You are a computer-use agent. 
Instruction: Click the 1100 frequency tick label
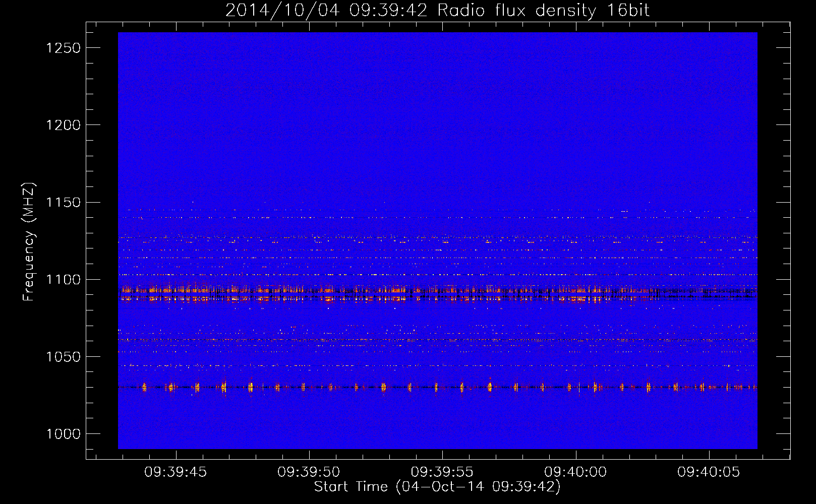tap(63, 280)
